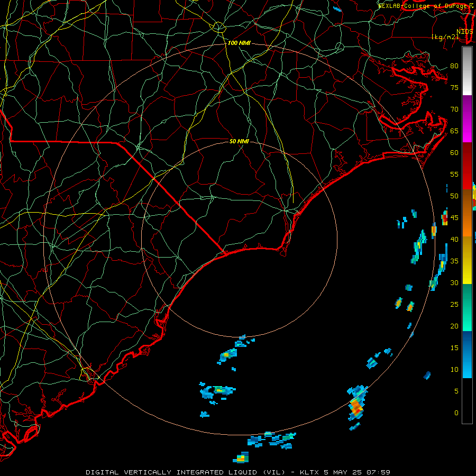Image resolution: width=476 pixels, height=476 pixels.
Task: Select the 10 value on the VIL scale
Action: coord(454,370)
